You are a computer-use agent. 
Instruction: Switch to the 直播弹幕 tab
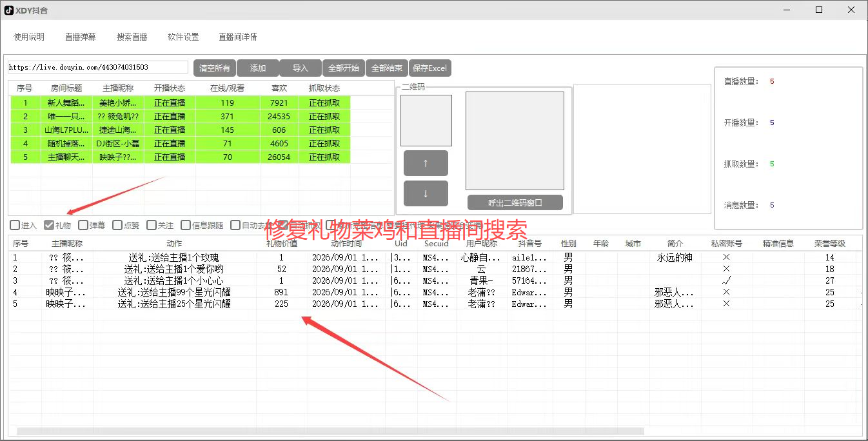[81, 37]
